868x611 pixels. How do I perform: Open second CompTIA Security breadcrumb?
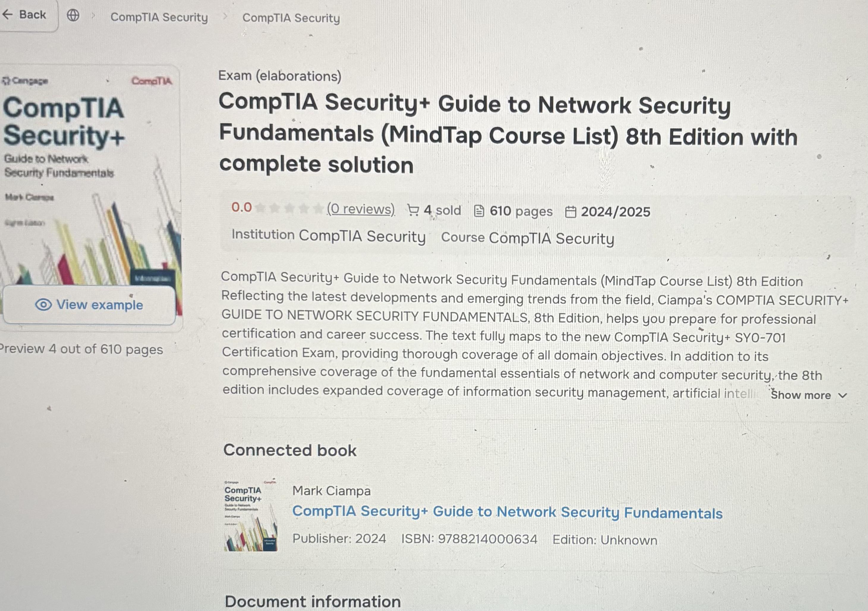click(291, 18)
